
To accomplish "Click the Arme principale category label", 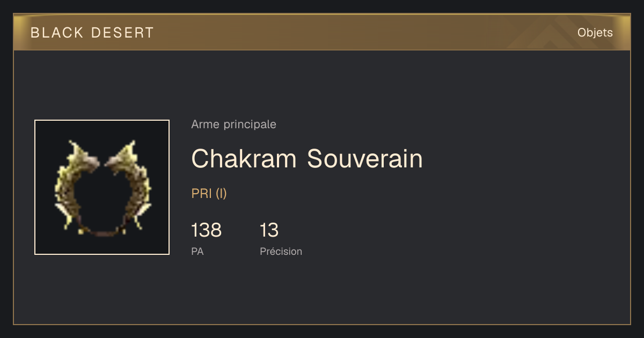I will pyautogui.click(x=234, y=124).
